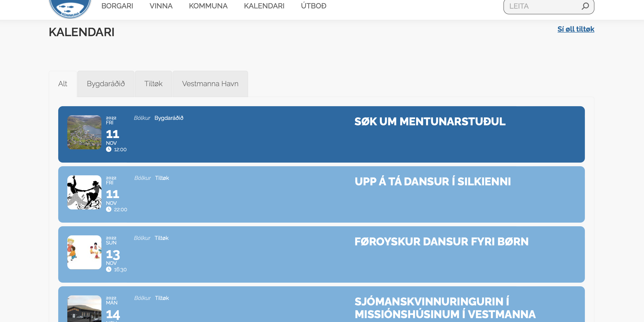Image resolution: width=644 pixels, height=322 pixels.
Task: Open 'Føroyskur dansur fyri børn' event
Action: click(441, 241)
